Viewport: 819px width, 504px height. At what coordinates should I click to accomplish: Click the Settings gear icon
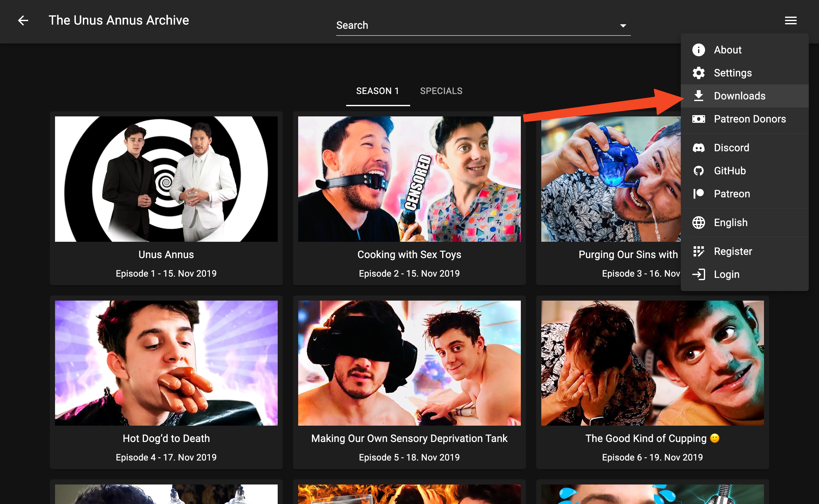pos(699,73)
